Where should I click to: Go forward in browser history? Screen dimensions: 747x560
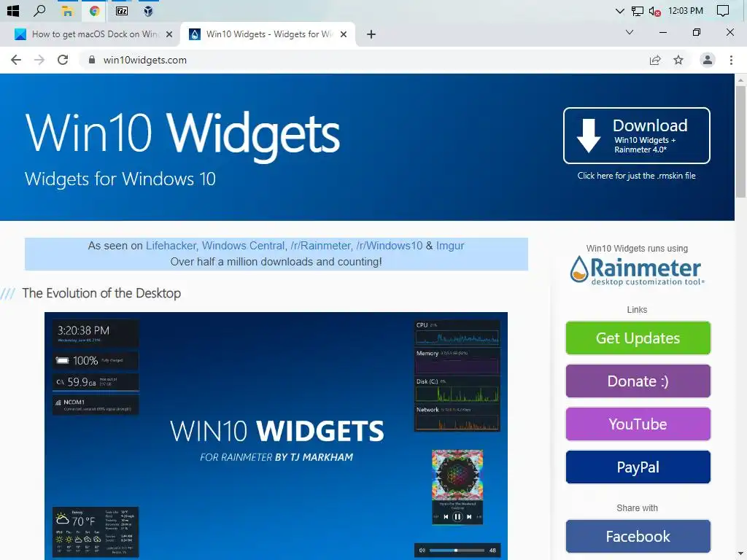[x=39, y=60]
